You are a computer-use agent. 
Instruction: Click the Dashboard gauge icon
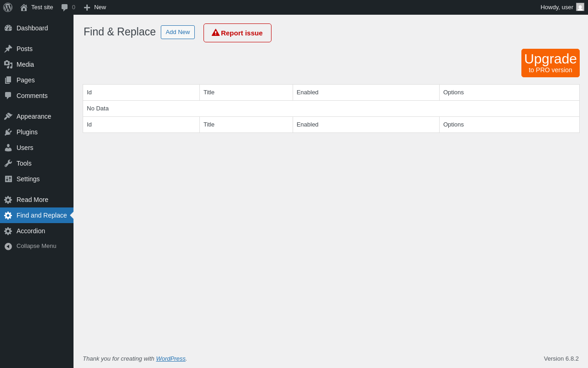[8, 28]
